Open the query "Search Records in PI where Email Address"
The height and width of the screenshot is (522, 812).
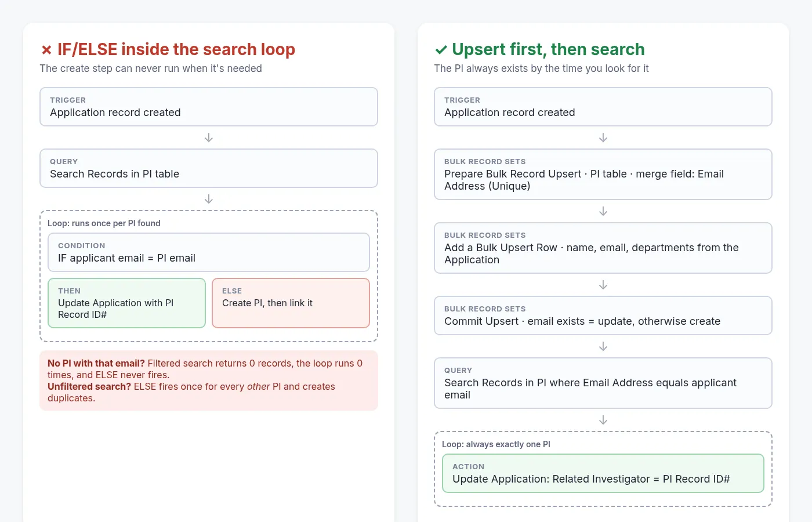[603, 383]
